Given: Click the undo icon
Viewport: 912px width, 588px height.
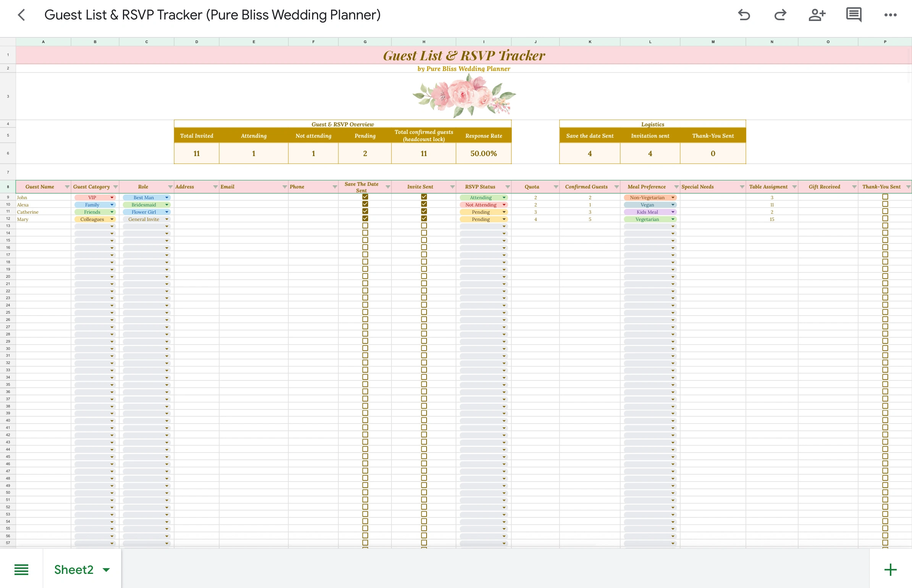Looking at the screenshot, I should point(744,15).
